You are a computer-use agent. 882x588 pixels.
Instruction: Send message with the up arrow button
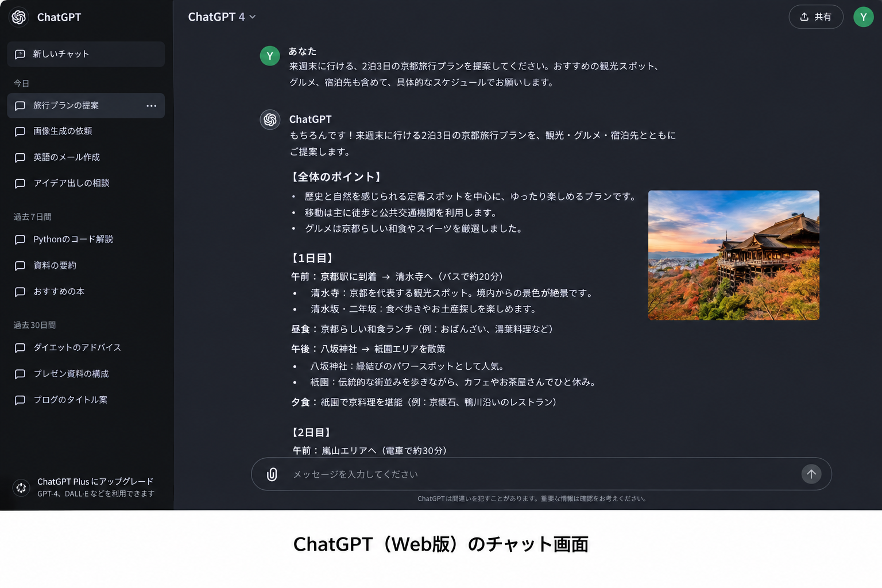coord(811,474)
